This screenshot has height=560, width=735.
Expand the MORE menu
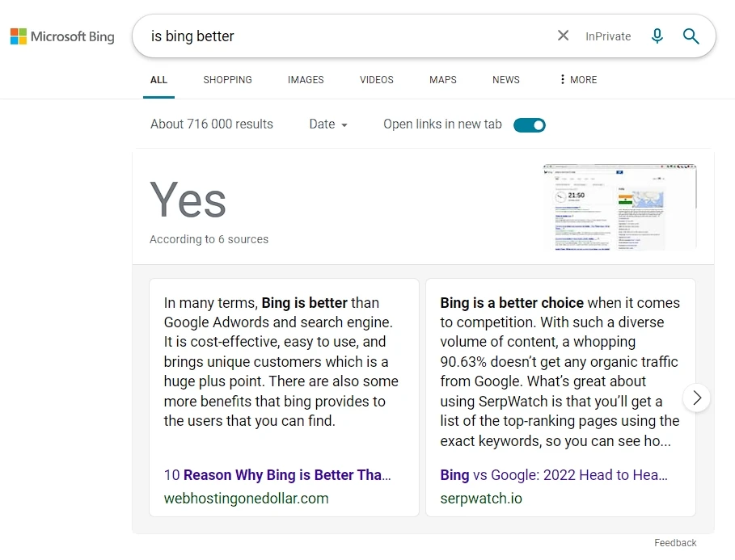pyautogui.click(x=578, y=80)
